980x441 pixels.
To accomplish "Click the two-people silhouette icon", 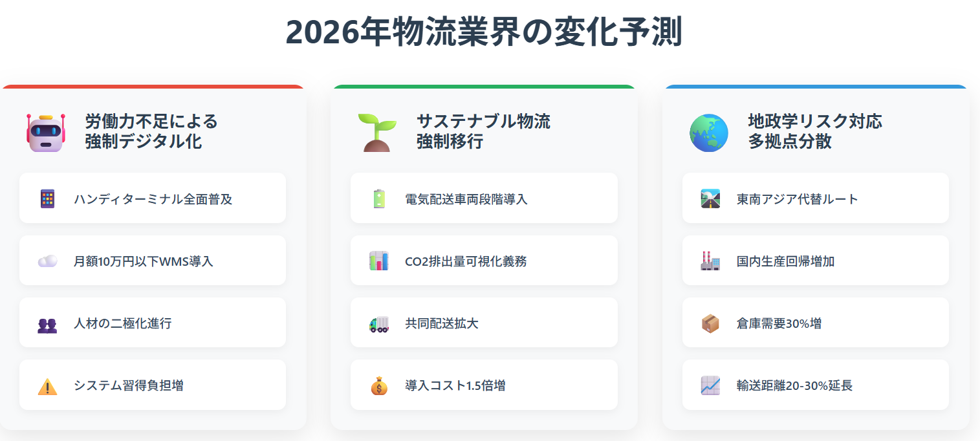I will pyautogui.click(x=47, y=324).
